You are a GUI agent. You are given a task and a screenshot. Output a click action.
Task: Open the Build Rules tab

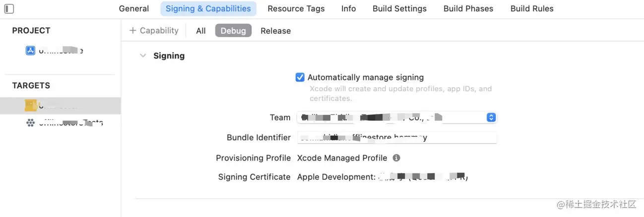(x=531, y=8)
